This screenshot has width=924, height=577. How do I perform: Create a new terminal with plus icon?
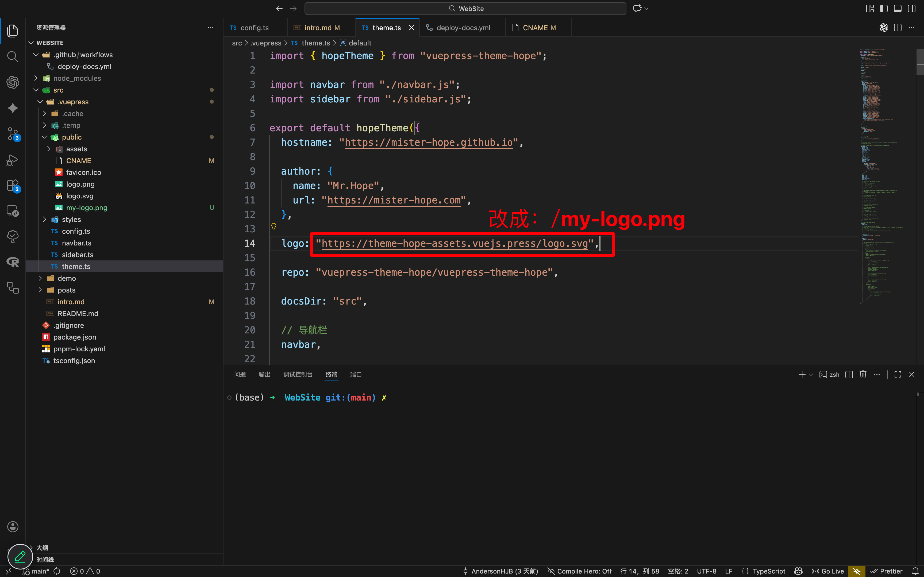point(802,374)
